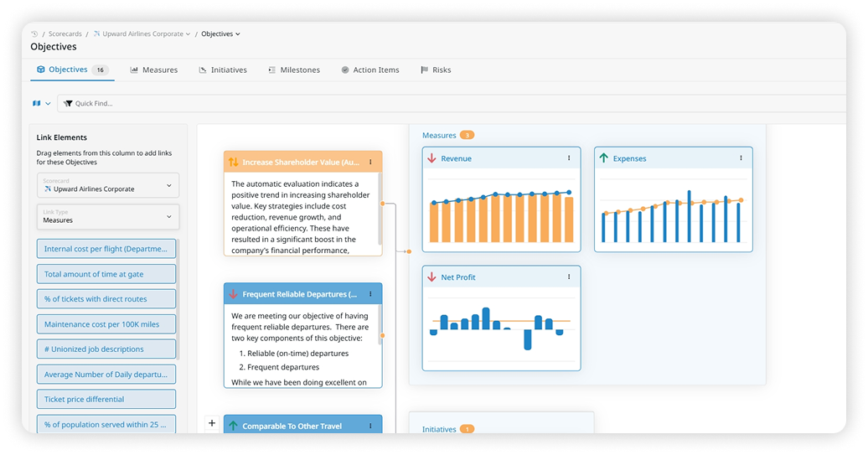Click the plus zoom-in button

[212, 423]
